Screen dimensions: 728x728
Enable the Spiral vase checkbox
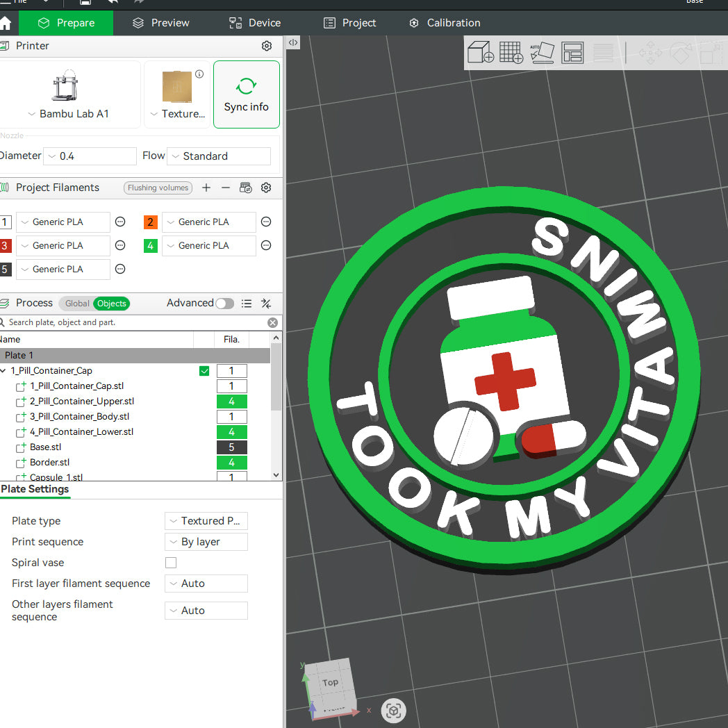(x=171, y=563)
